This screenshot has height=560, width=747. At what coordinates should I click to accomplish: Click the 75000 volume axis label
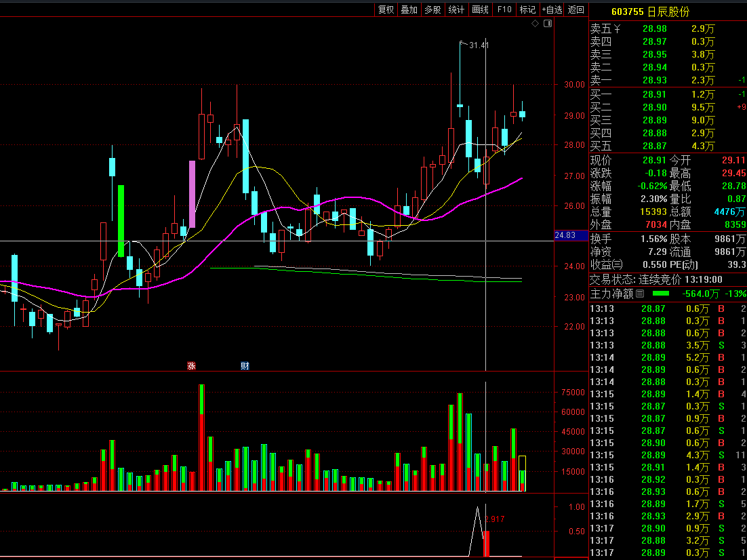(x=573, y=393)
